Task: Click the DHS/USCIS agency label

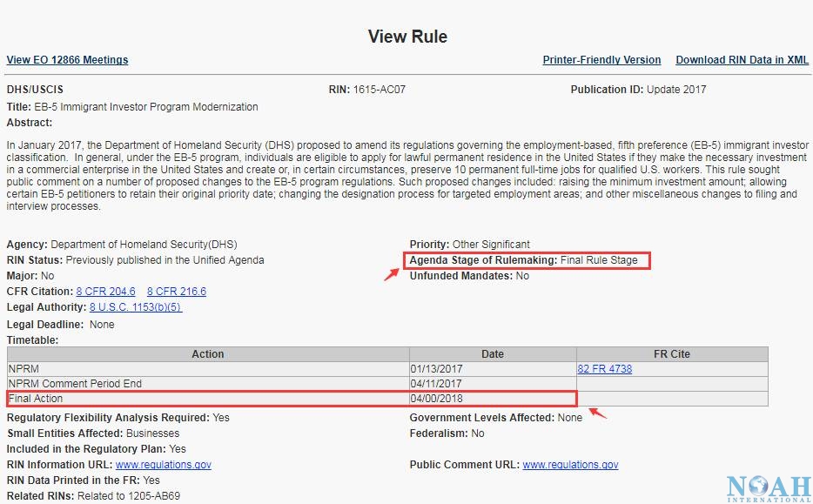Action: [35, 89]
